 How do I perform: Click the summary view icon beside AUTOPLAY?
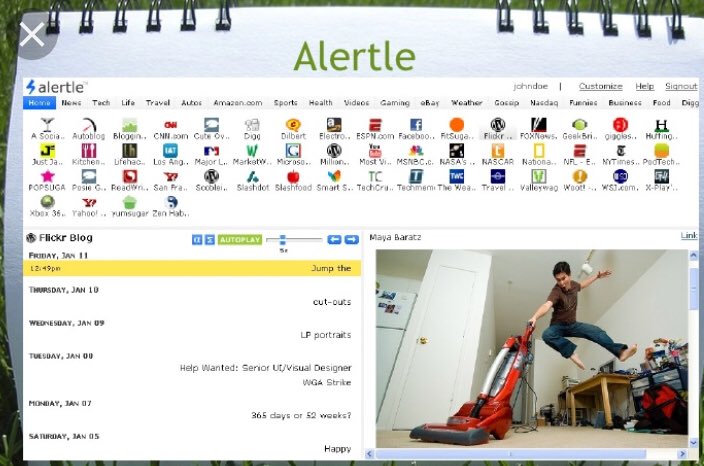coord(210,240)
